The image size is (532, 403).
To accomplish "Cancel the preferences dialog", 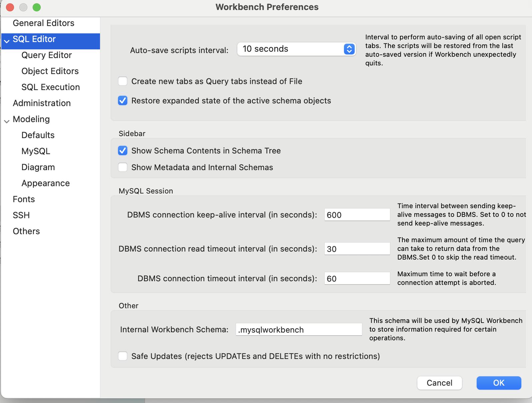I will [439, 383].
